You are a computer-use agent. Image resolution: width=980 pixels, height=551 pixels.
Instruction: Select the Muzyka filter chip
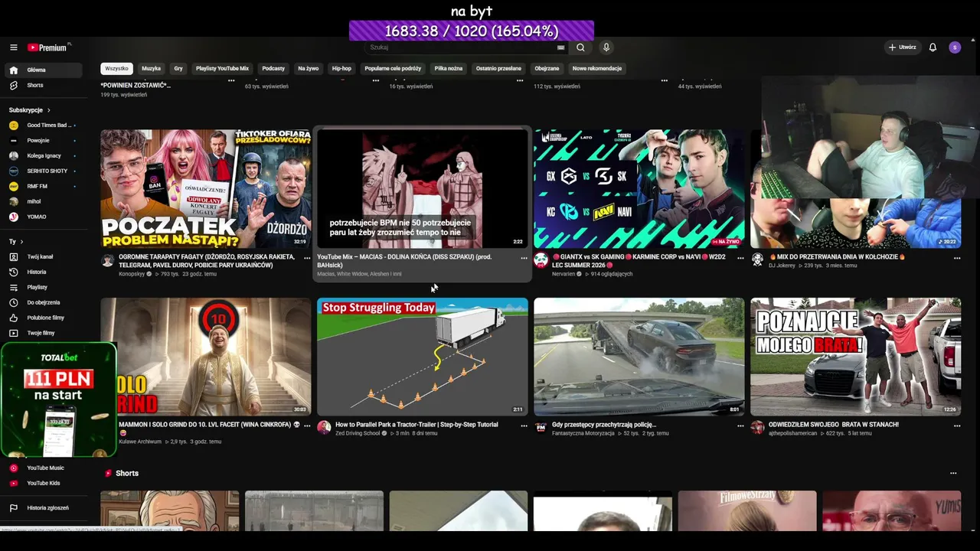point(151,68)
